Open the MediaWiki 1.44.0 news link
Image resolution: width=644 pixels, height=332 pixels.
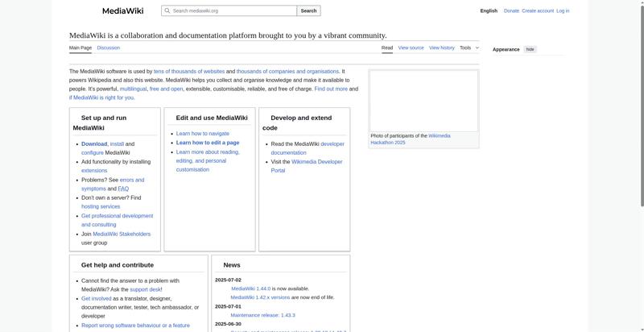[x=250, y=288]
